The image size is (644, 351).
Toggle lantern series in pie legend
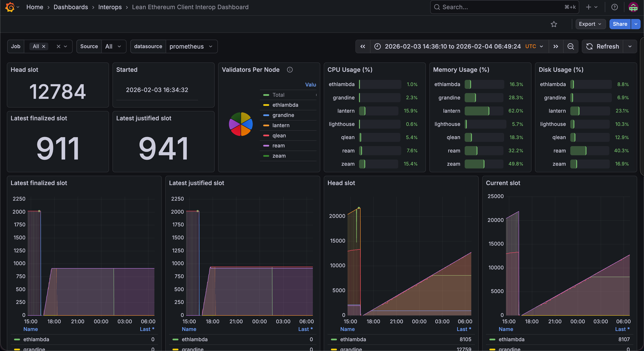coord(280,126)
